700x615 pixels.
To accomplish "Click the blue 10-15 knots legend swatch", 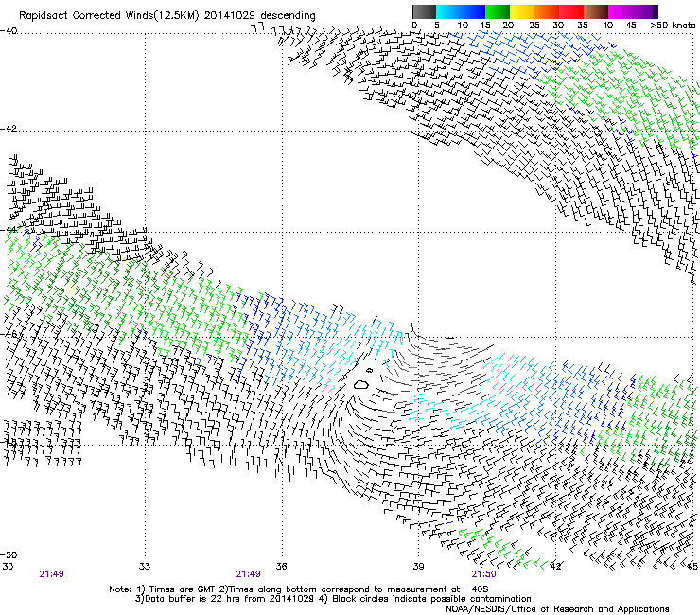I will coord(473,11).
